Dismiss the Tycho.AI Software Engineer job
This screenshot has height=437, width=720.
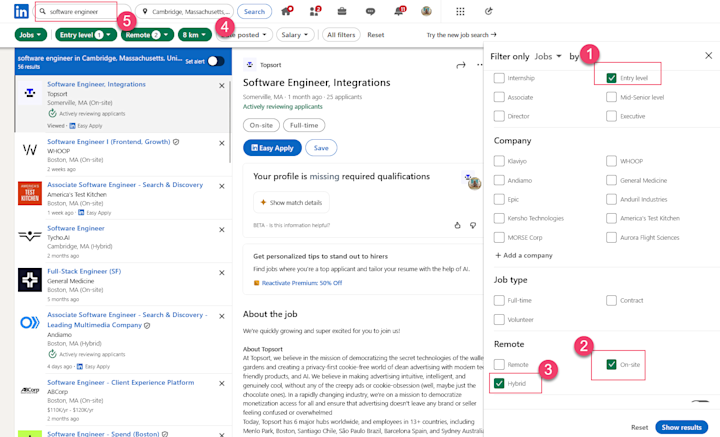tap(222, 230)
